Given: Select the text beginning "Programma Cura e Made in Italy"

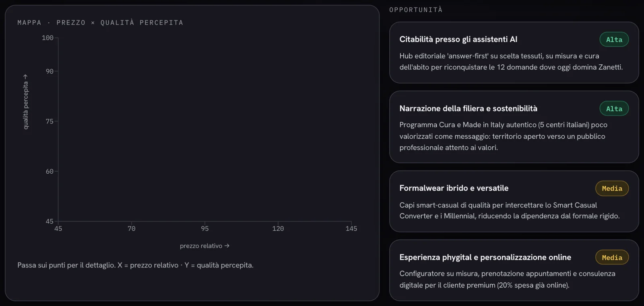Looking at the screenshot, I should [503, 136].
